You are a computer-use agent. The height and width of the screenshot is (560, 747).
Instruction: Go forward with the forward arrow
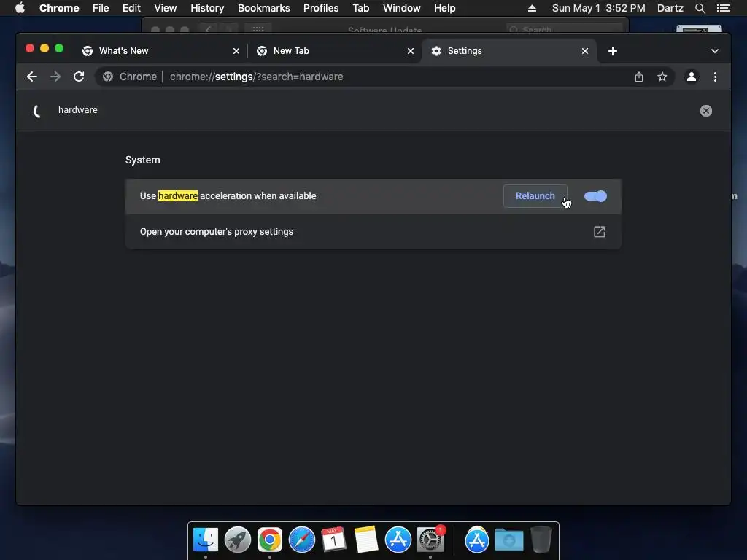55,77
